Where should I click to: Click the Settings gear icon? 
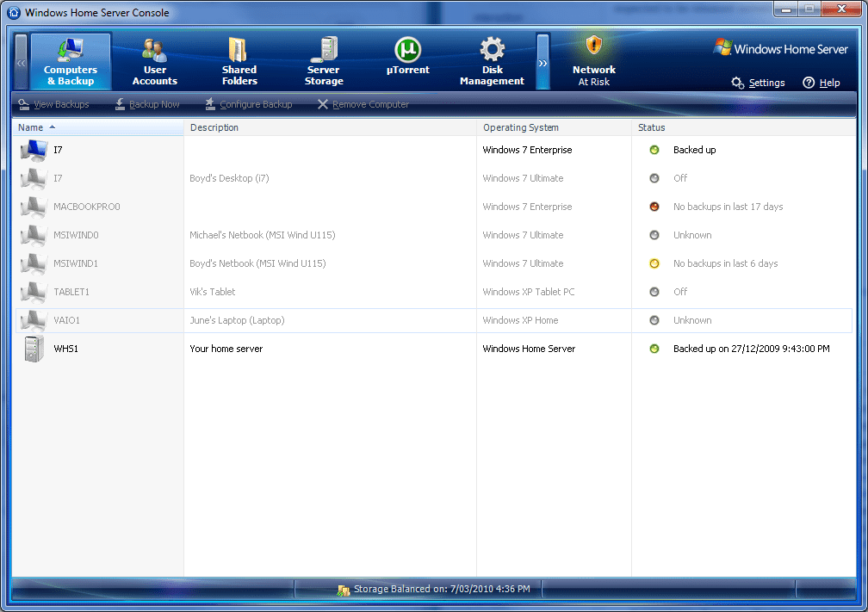click(737, 83)
